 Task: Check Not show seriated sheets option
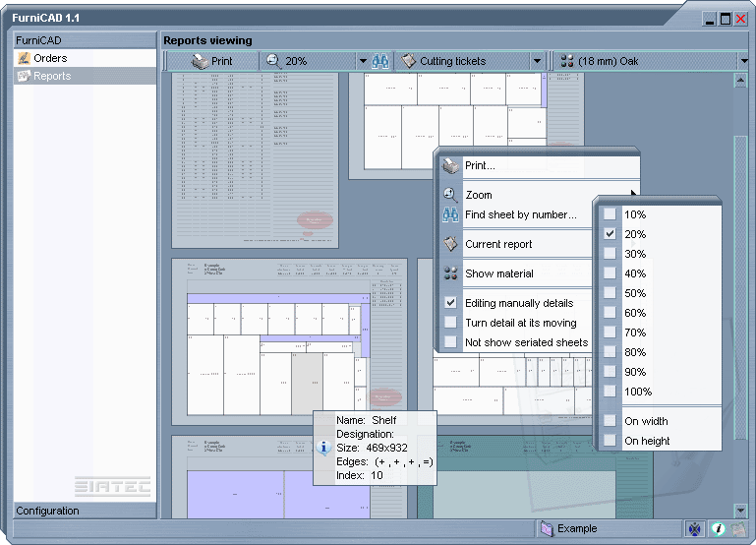450,342
